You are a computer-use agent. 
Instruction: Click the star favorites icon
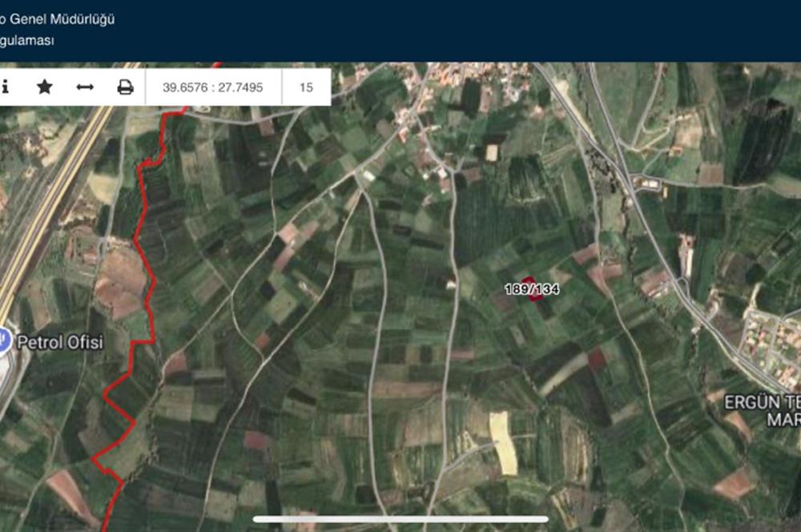coord(45,87)
